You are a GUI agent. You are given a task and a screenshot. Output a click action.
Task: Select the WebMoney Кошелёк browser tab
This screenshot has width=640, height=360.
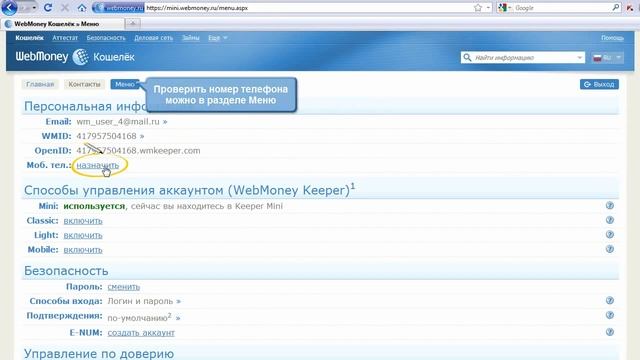(x=62, y=24)
